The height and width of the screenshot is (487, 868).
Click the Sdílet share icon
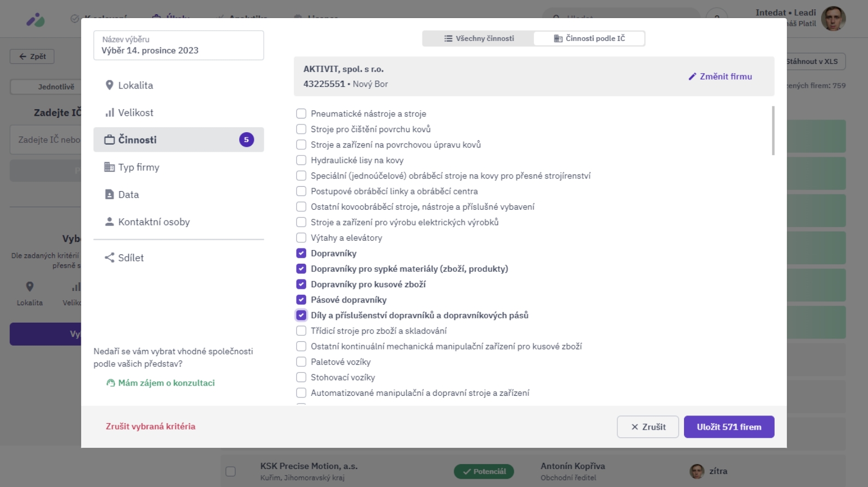pos(109,258)
